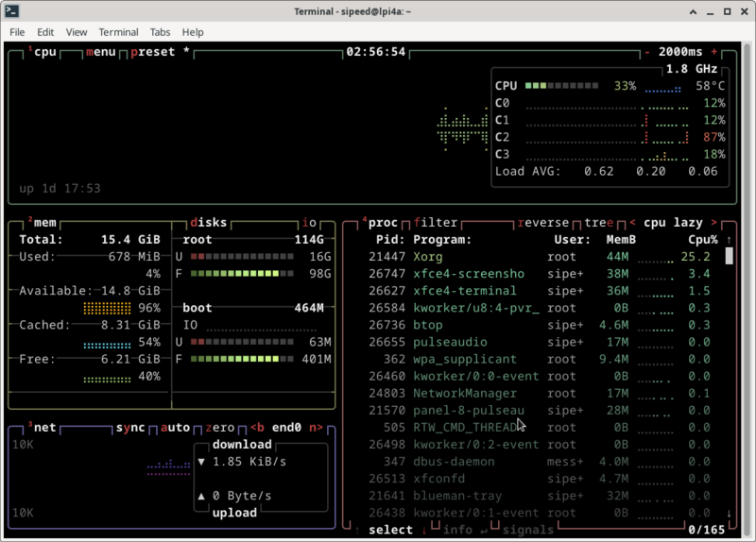This screenshot has height=542, width=756.
Task: Click the CPU usage meter bar
Action: pyautogui.click(x=561, y=86)
